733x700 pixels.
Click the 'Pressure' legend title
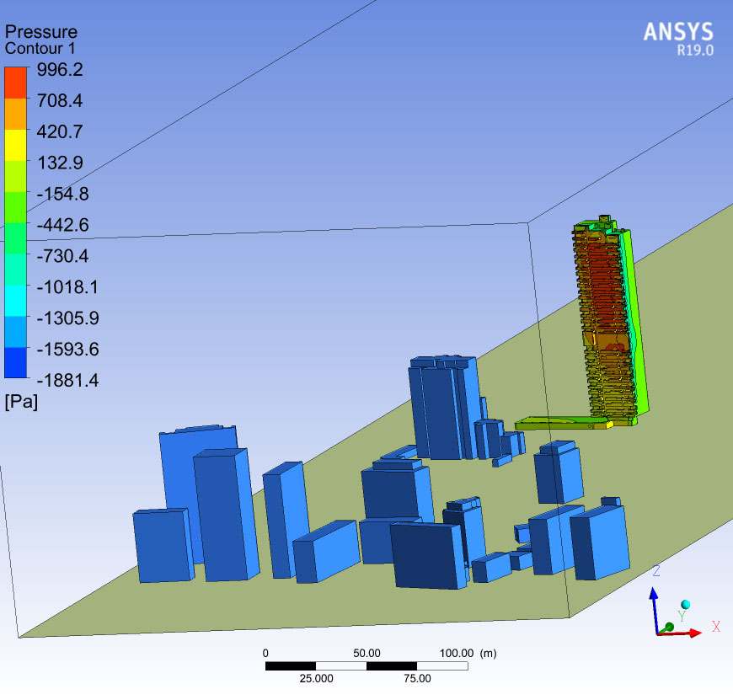point(41,32)
